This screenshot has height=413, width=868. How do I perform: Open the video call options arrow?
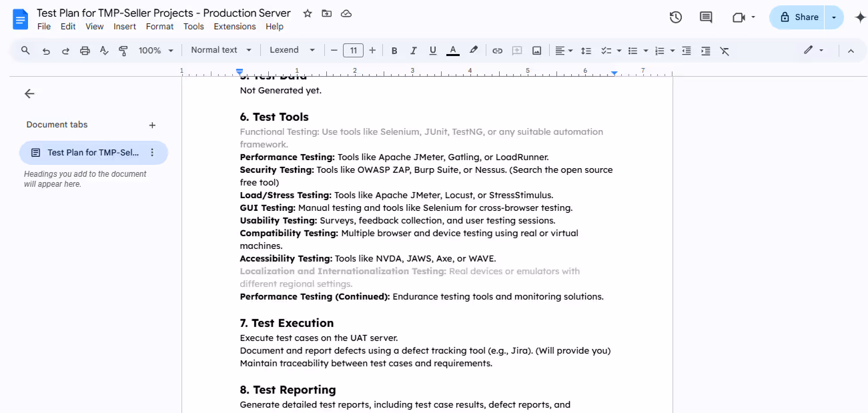coord(753,17)
